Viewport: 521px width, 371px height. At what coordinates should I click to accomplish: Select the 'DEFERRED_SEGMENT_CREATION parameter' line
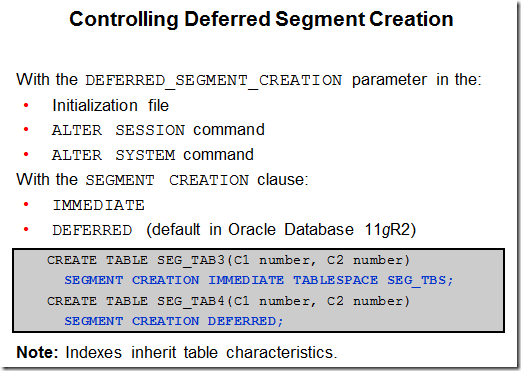(x=249, y=80)
